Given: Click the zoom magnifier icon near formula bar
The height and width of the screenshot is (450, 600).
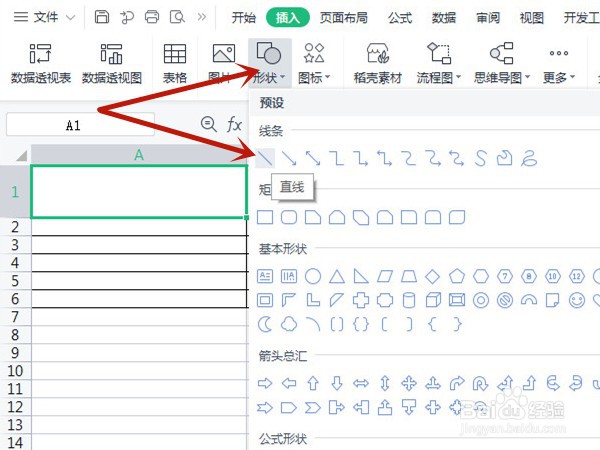Looking at the screenshot, I should click(x=209, y=124).
